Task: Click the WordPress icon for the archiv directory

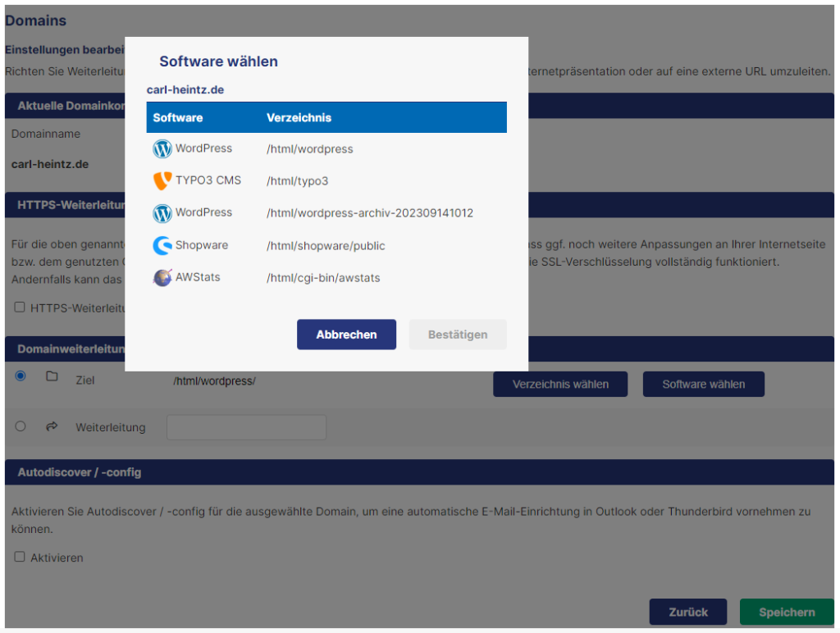Action: (x=162, y=213)
